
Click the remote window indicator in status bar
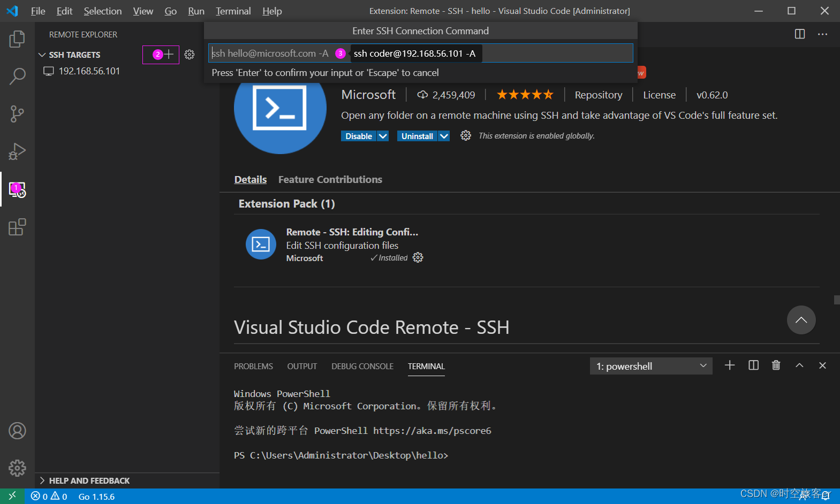pyautogui.click(x=12, y=496)
